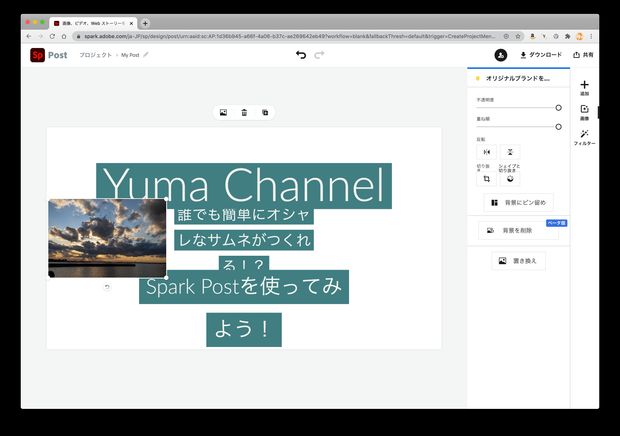Flip the image horizontally
Viewport: 620px width, 436px height.
tap(487, 152)
